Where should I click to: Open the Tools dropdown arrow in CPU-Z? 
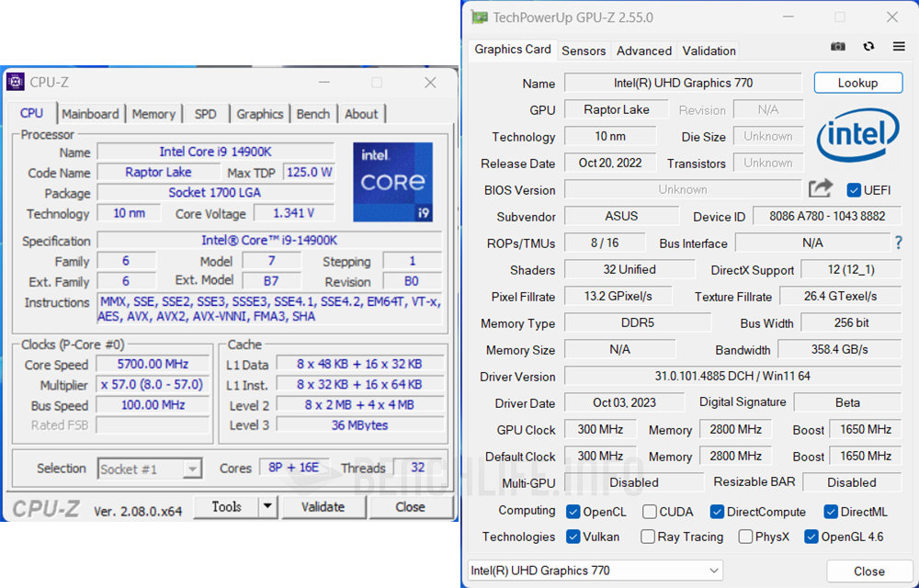tap(267, 506)
